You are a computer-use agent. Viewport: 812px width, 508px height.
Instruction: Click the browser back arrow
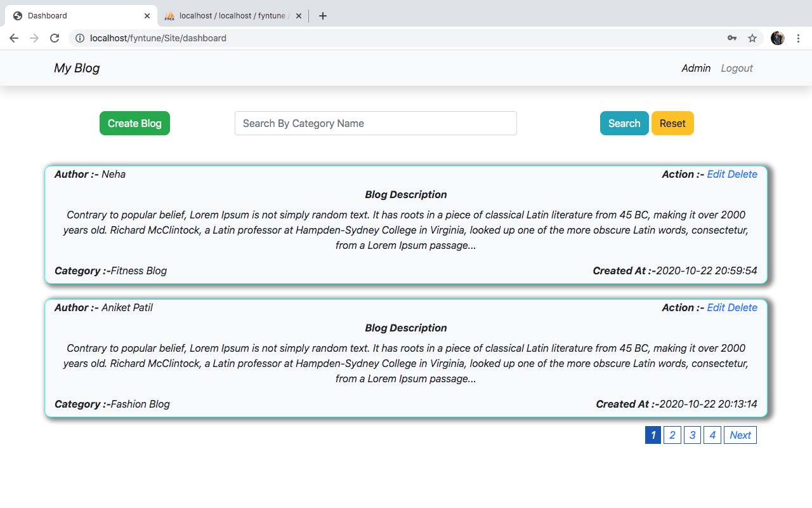[14, 38]
